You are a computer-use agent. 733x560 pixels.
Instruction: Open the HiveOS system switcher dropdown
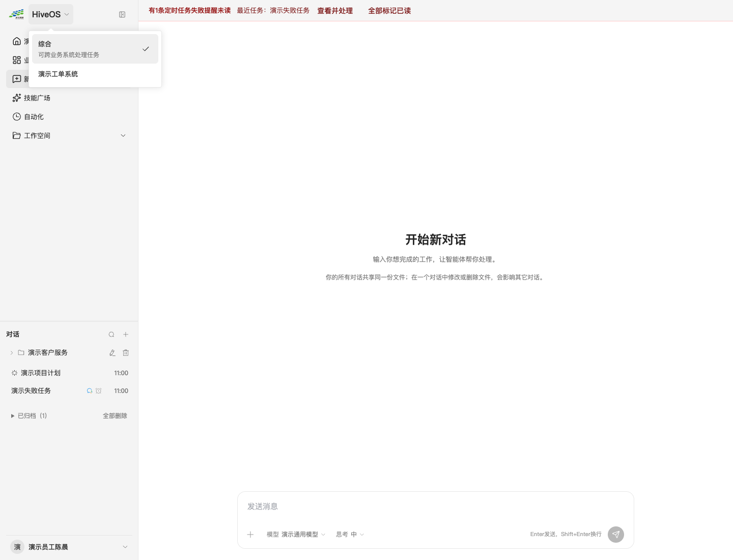[51, 14]
